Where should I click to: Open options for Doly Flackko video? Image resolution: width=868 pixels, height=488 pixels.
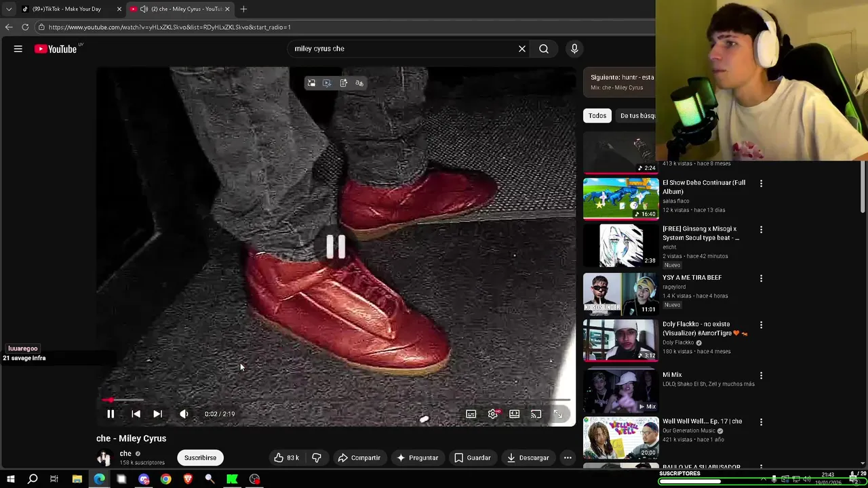761,325
